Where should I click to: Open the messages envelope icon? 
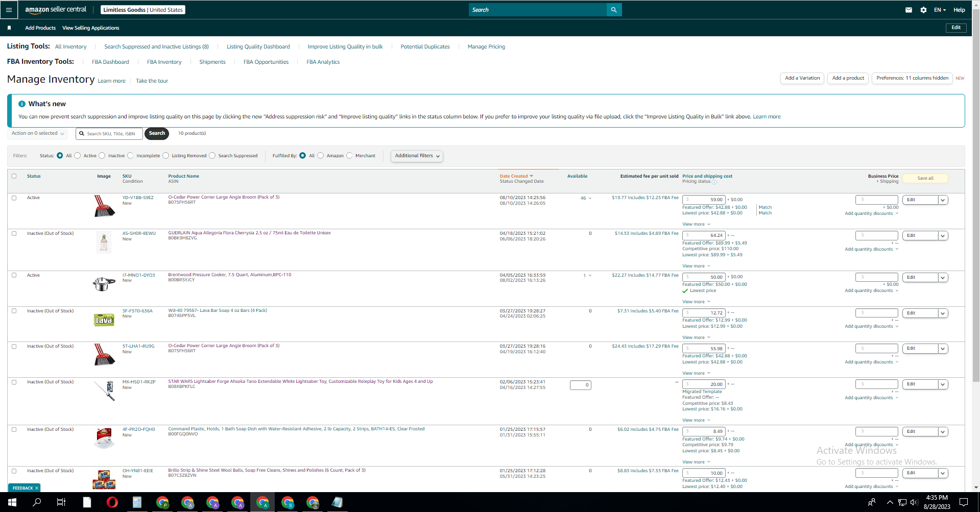(909, 10)
